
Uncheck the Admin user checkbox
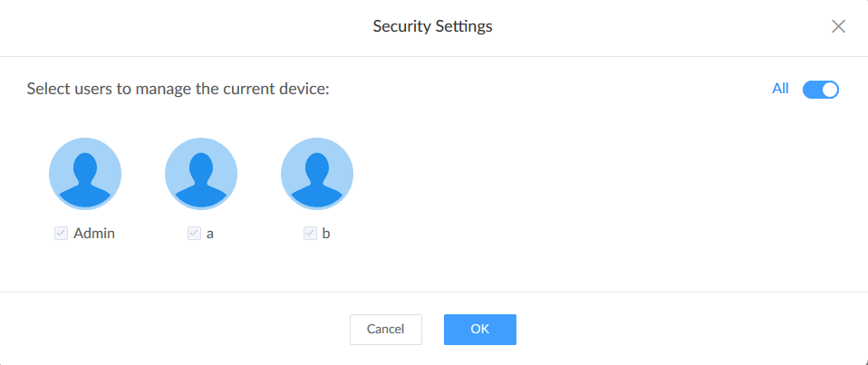(62, 234)
